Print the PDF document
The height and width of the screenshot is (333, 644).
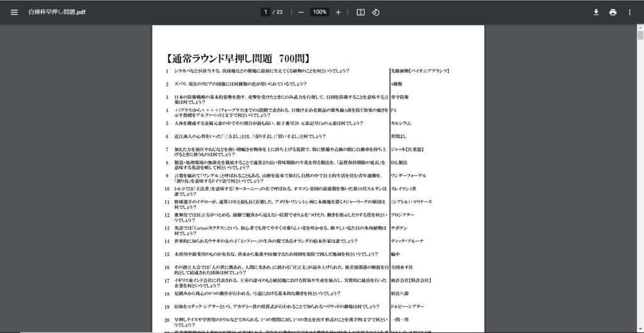click(613, 13)
